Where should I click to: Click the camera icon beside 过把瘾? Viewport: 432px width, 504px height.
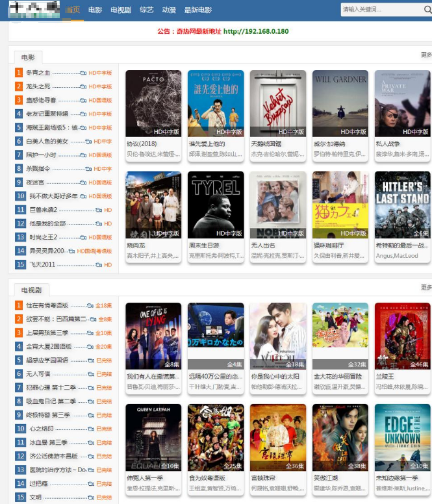click(x=91, y=484)
